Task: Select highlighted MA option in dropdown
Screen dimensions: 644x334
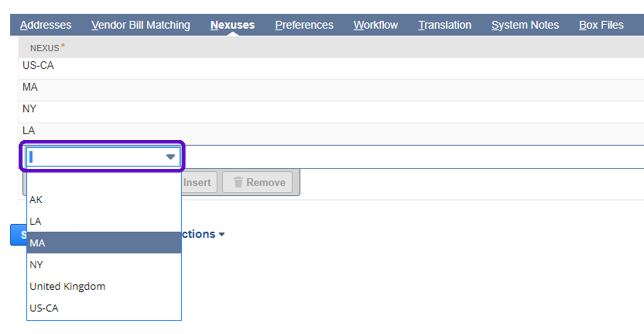Action: (x=38, y=243)
